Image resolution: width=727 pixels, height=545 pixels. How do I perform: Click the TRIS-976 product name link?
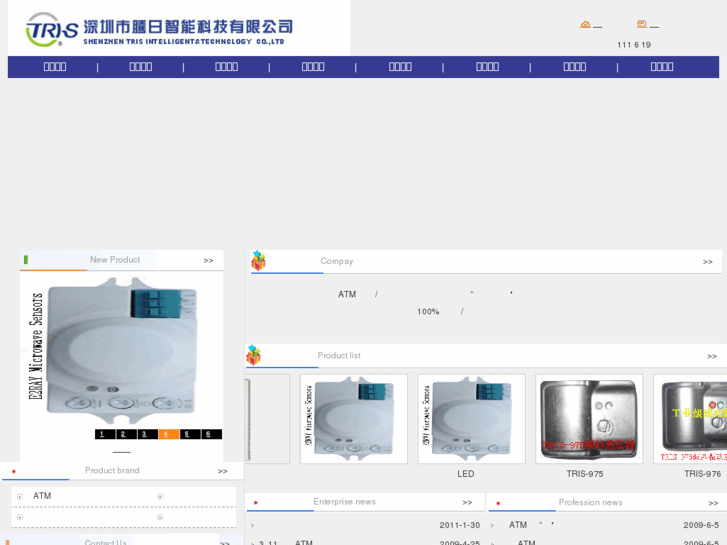[x=702, y=474]
